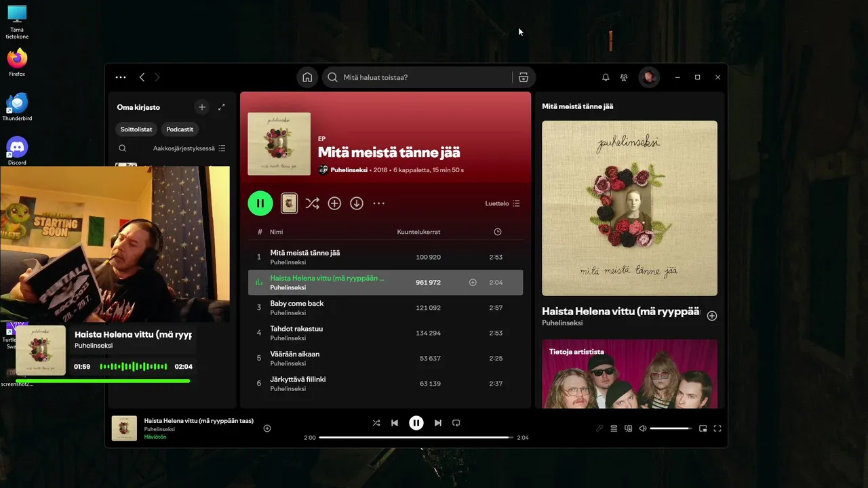Image resolution: width=868 pixels, height=488 pixels.
Task: Open Aakkosjärjestyksessä sort dropdown
Action: coord(189,148)
